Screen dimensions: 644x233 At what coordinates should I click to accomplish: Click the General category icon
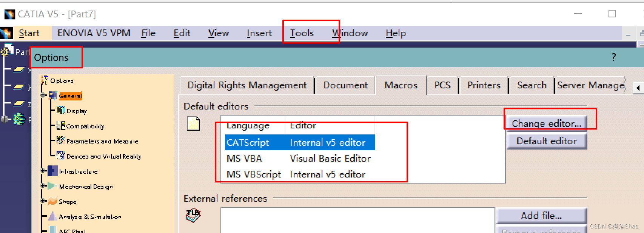coord(53,96)
